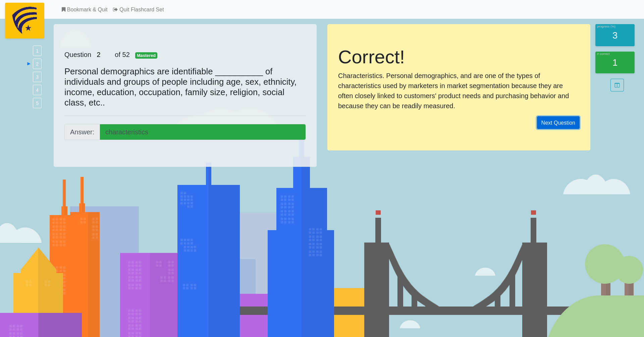This screenshot has height=337, width=644.
Task: Click the progress percent tile
Action: tap(615, 35)
